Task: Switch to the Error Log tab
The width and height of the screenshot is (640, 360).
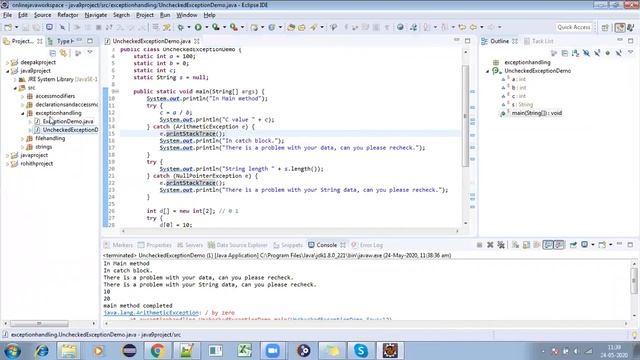Action: pos(367,245)
